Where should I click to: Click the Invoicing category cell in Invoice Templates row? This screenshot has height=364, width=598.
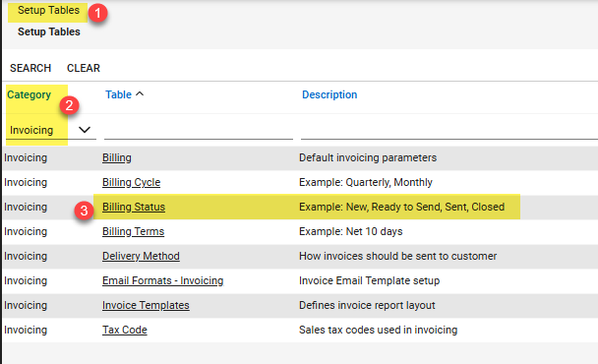point(26,305)
